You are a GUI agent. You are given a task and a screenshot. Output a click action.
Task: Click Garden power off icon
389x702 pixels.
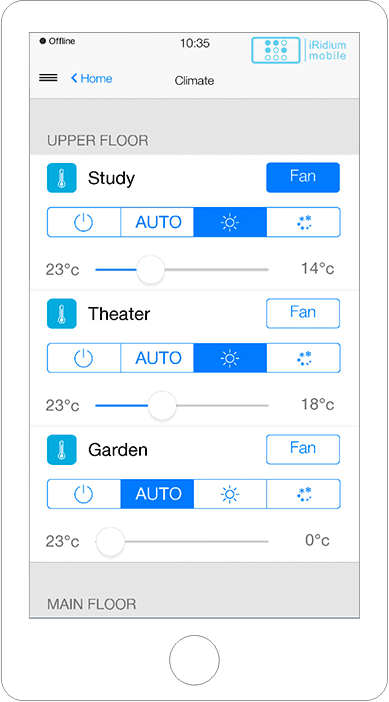84,494
